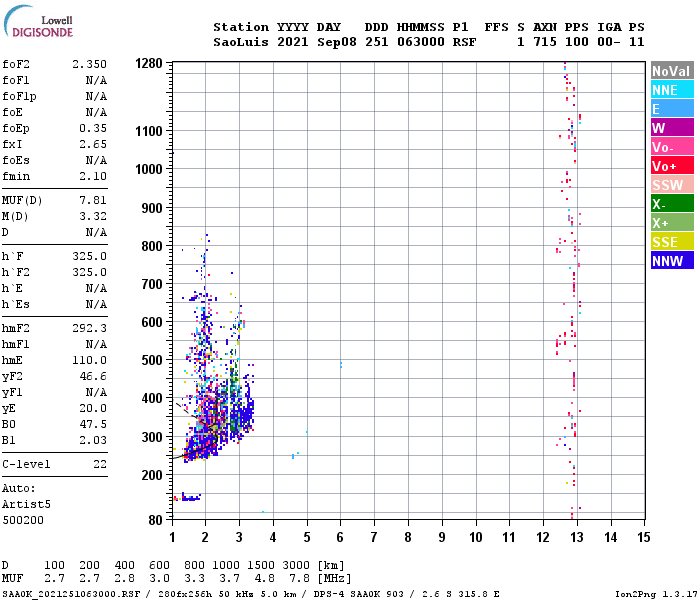
Task: Select the SSE yellow legend swatch
Action: click(x=672, y=242)
